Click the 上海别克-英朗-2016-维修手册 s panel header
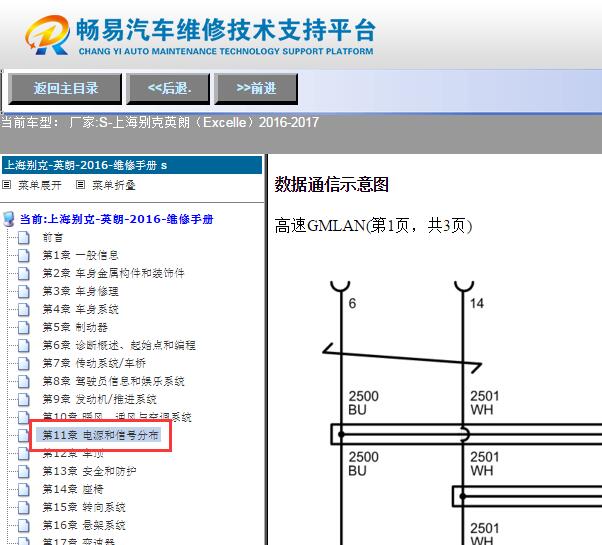 pyautogui.click(x=132, y=165)
